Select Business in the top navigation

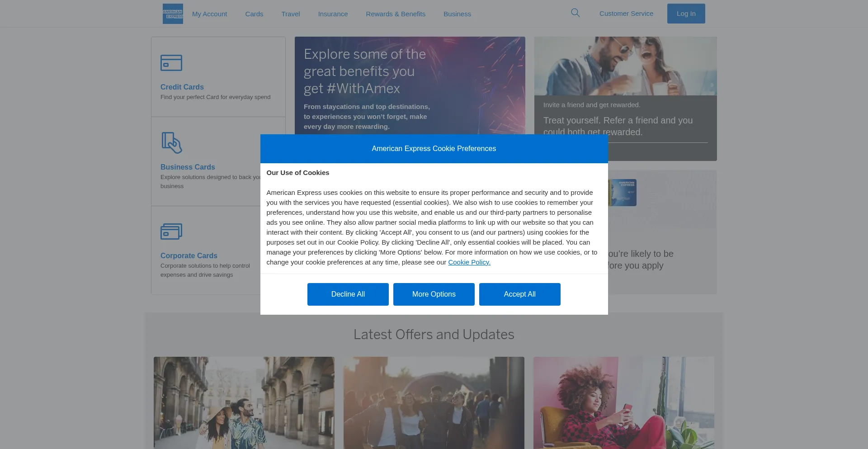[x=457, y=14]
